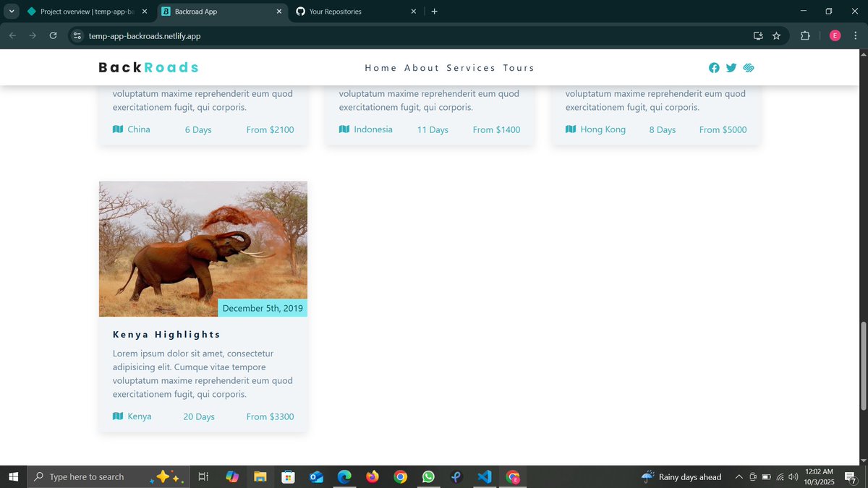Screen dimensions: 868x488
Task: Click the browser forward arrow
Action: [x=33, y=35]
